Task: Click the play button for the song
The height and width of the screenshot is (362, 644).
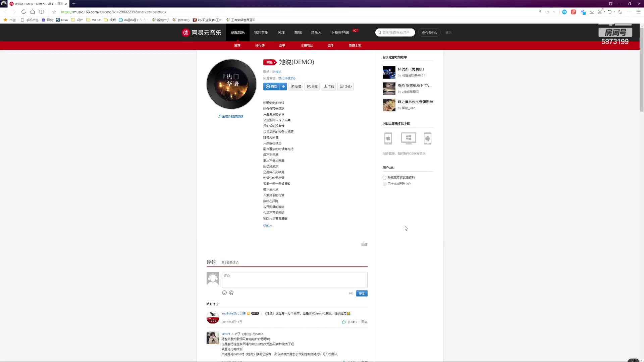Action: (271, 86)
